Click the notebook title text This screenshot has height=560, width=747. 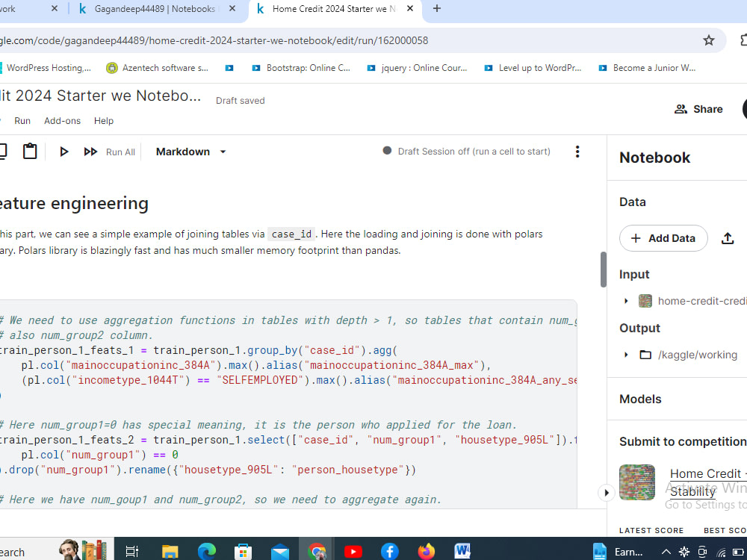click(x=101, y=96)
